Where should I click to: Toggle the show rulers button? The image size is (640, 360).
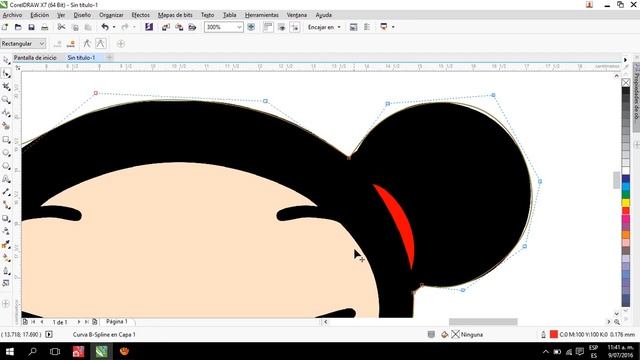pos(268,27)
